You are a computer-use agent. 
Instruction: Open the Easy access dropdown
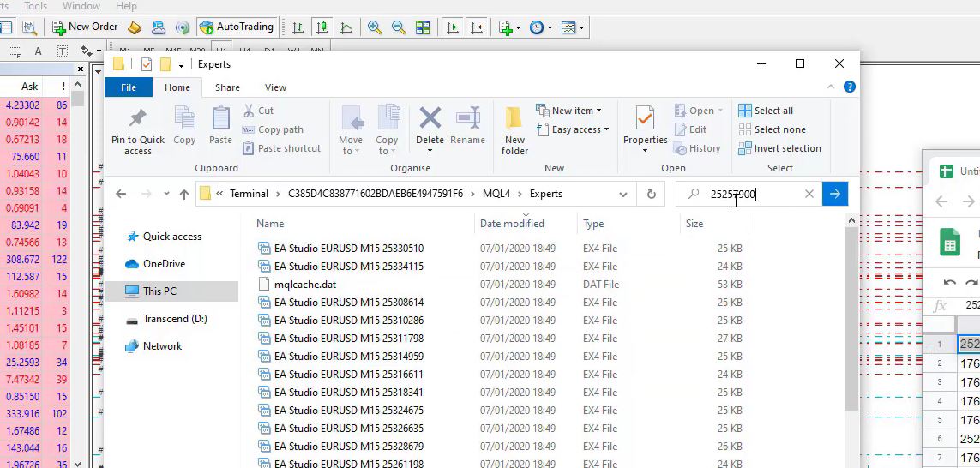(x=573, y=129)
